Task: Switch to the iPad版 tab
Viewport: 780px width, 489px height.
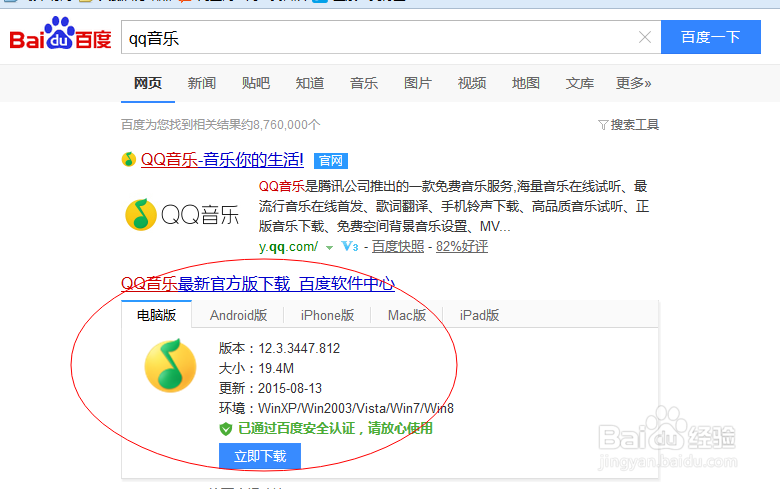Action: click(x=479, y=315)
